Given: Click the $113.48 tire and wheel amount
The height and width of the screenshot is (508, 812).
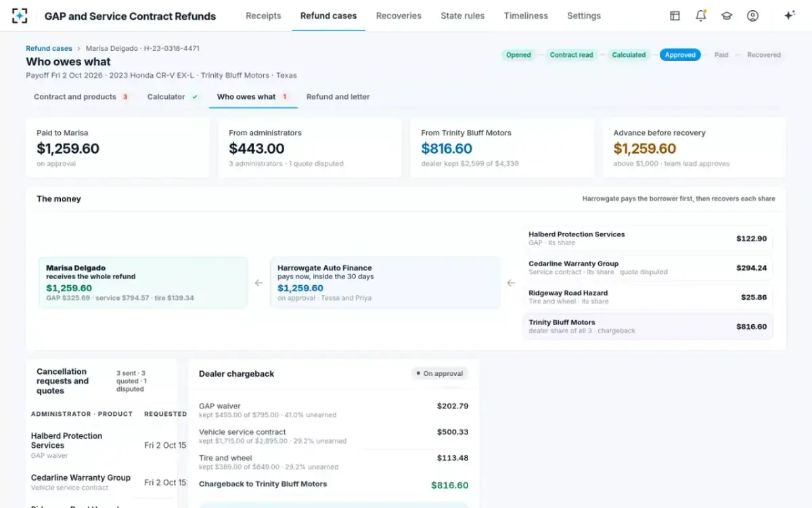Looking at the screenshot, I should coord(453,458).
